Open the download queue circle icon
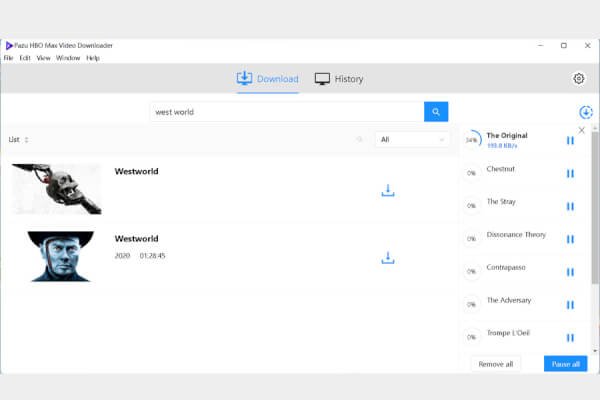 click(585, 113)
